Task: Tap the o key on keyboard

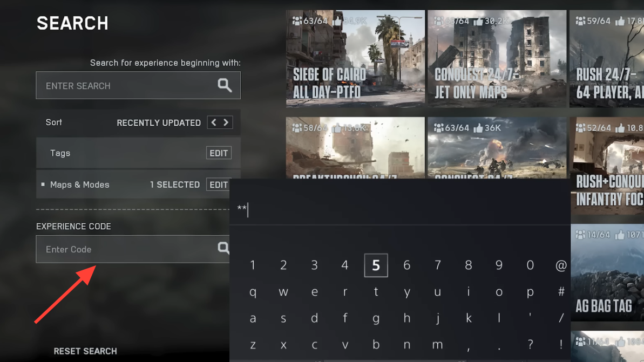Action: tap(499, 292)
